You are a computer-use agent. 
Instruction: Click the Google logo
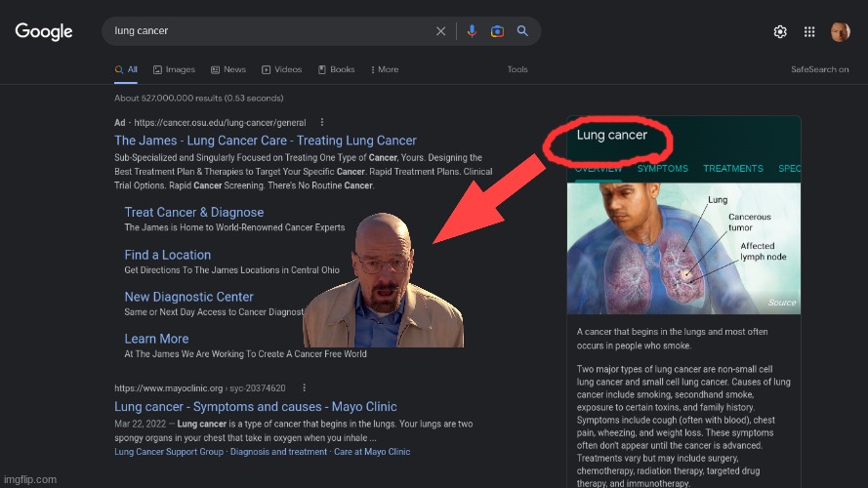coord(44,31)
